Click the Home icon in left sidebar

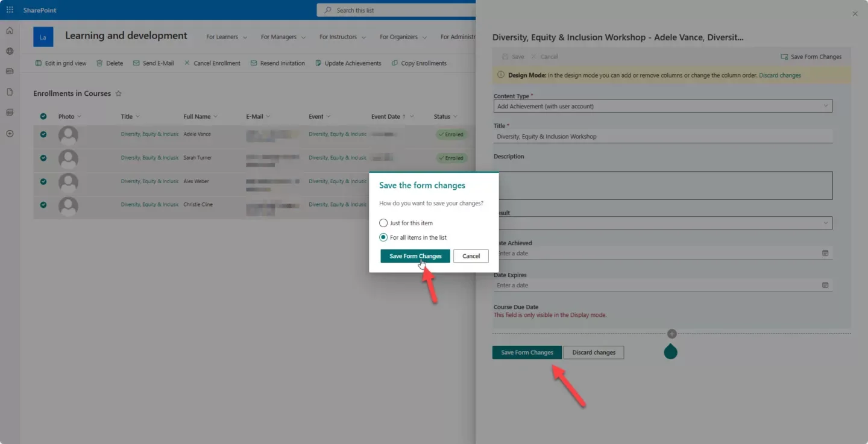point(10,31)
